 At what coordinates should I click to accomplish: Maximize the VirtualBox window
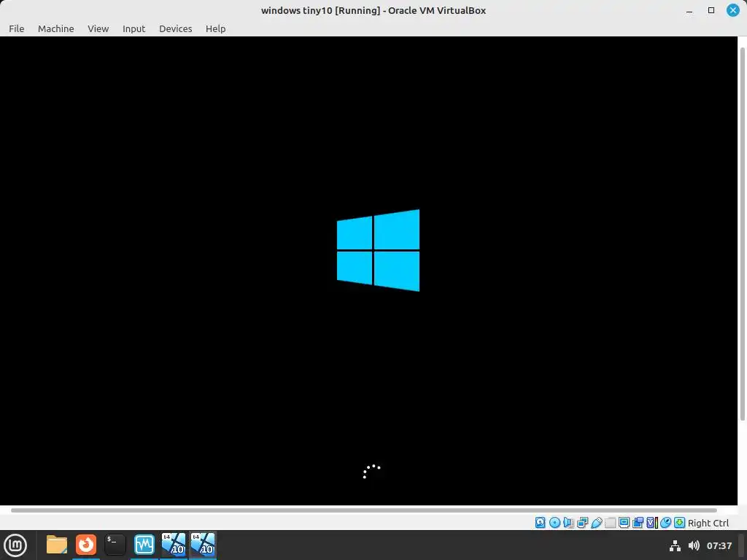[711, 10]
